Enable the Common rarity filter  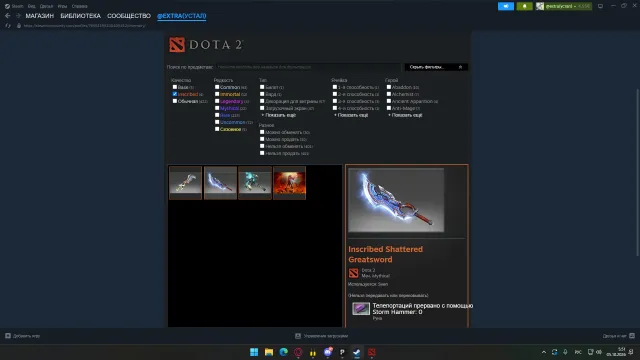217,87
